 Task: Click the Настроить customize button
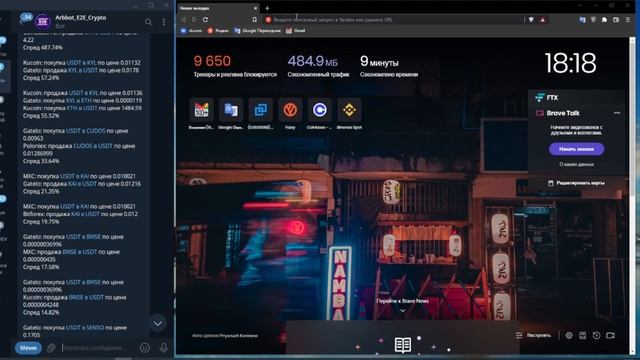point(533,336)
